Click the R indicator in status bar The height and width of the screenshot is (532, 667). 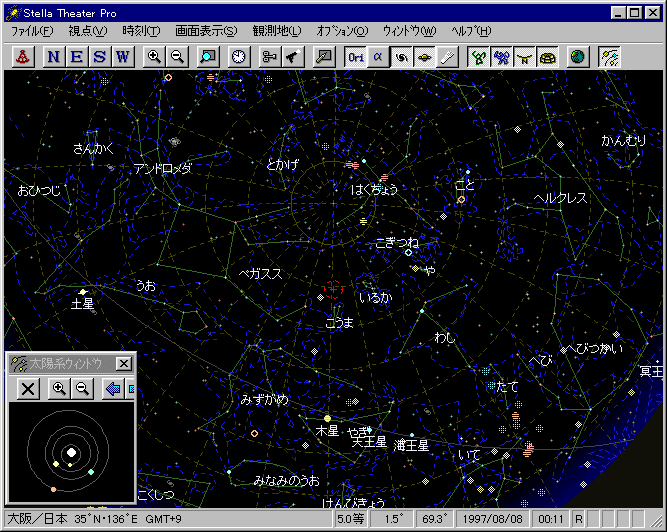click(579, 519)
